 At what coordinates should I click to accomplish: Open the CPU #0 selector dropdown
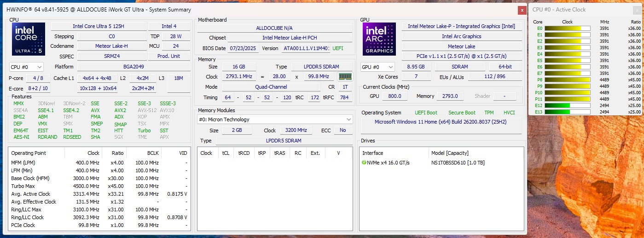pyautogui.click(x=27, y=67)
